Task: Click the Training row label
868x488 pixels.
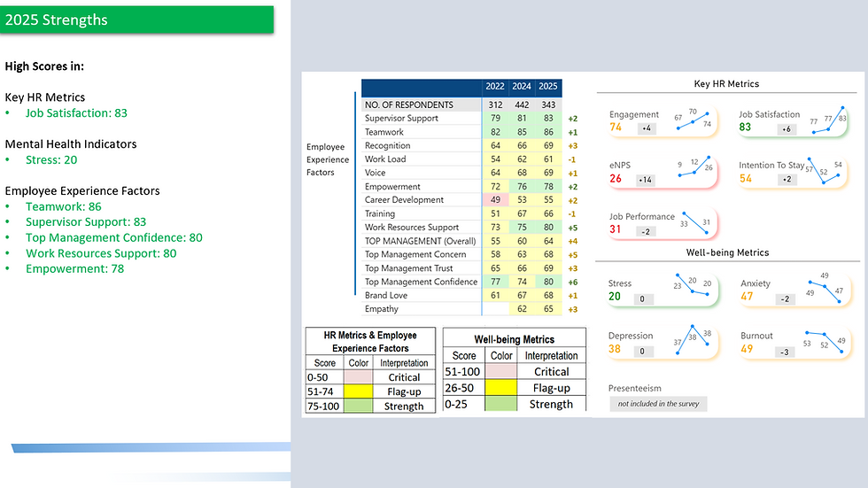Action: 380,213
